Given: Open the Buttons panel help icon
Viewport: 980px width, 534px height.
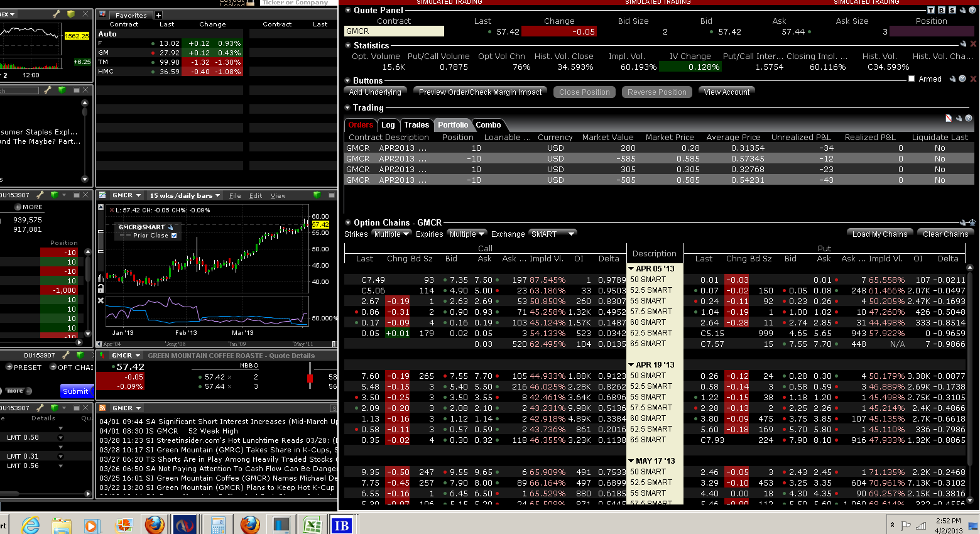Looking at the screenshot, I should tap(962, 79).
